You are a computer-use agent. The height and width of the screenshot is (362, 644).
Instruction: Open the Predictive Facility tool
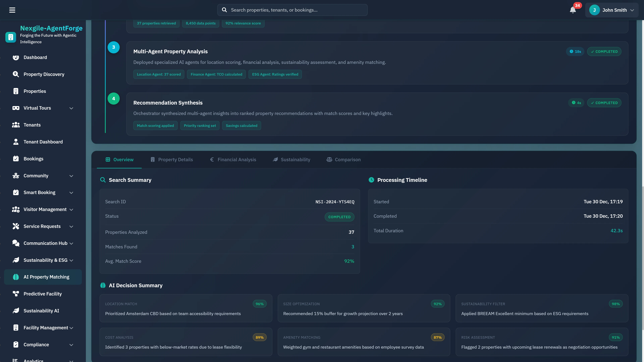(42, 294)
